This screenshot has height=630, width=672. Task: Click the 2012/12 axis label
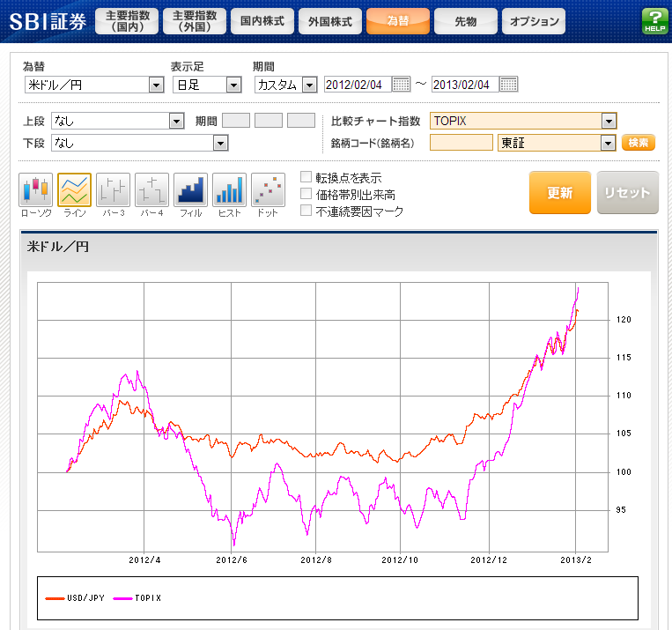pos(489,560)
